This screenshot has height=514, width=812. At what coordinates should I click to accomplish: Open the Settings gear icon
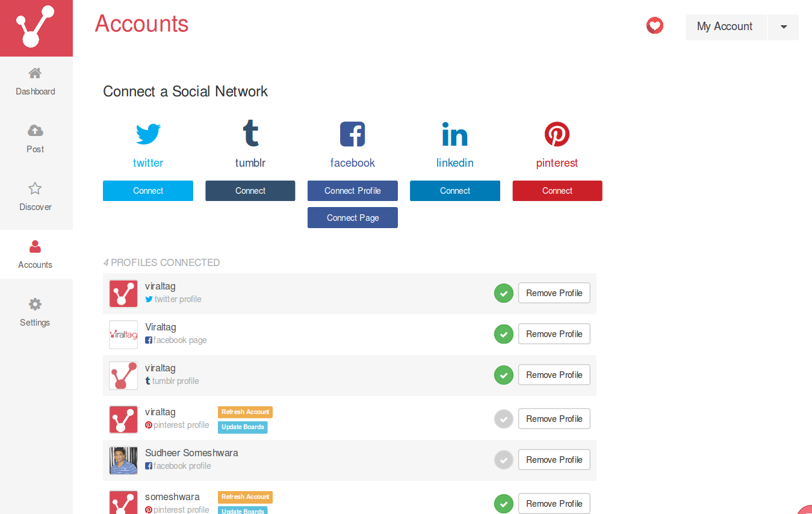[36, 304]
